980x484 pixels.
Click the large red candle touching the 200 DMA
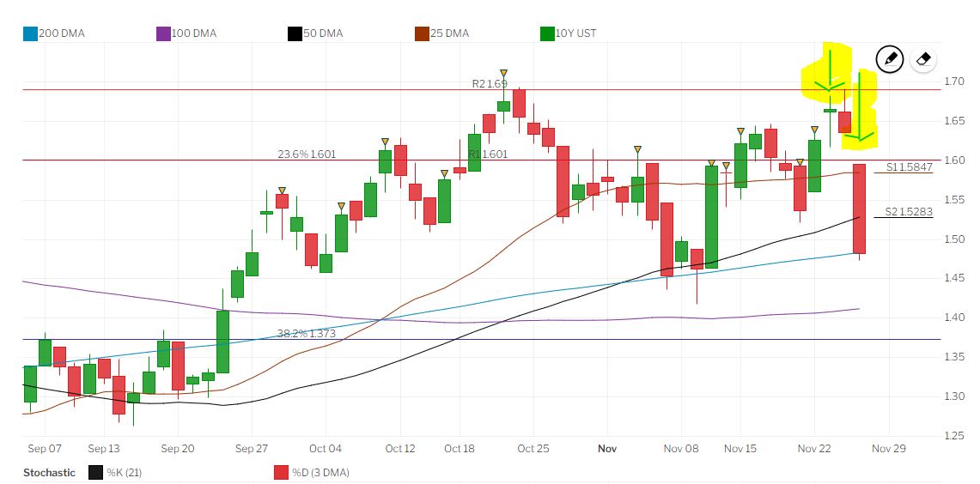click(x=860, y=209)
